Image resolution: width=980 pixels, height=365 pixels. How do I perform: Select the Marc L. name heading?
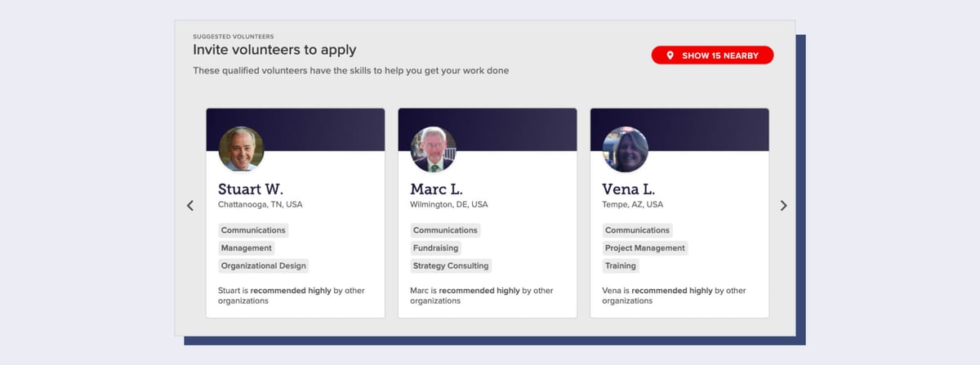tap(436, 189)
